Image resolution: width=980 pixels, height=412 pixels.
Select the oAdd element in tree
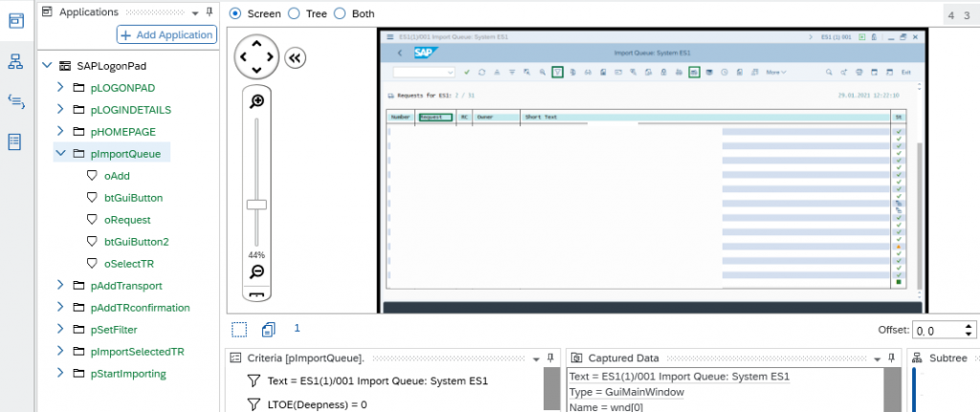117,176
